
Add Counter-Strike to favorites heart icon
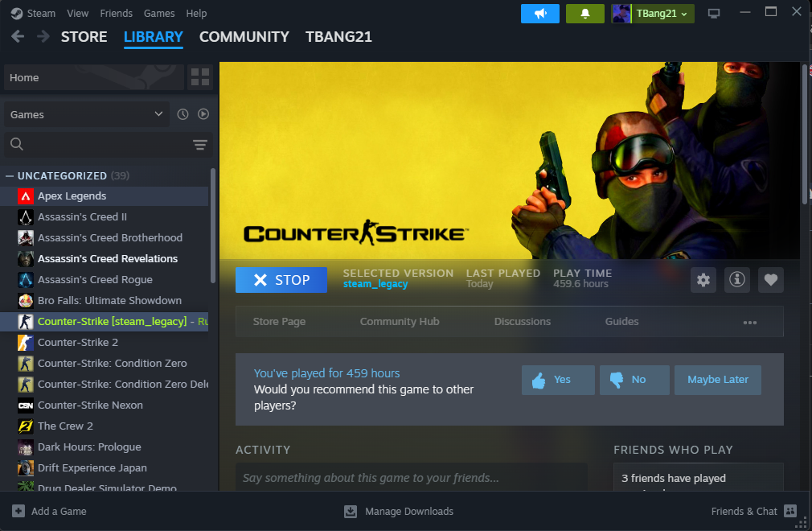[771, 280]
